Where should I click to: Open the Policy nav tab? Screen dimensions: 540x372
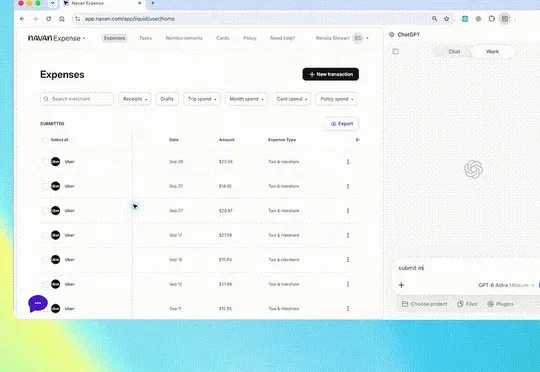(250, 38)
